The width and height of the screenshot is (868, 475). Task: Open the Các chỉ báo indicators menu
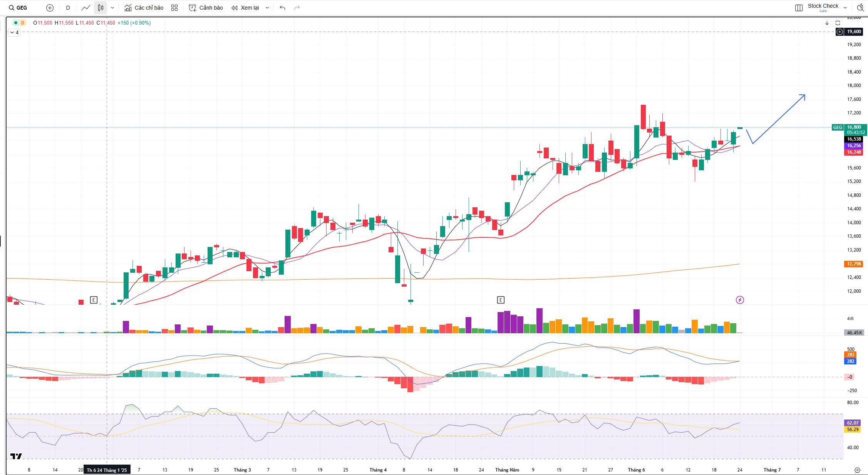point(144,8)
